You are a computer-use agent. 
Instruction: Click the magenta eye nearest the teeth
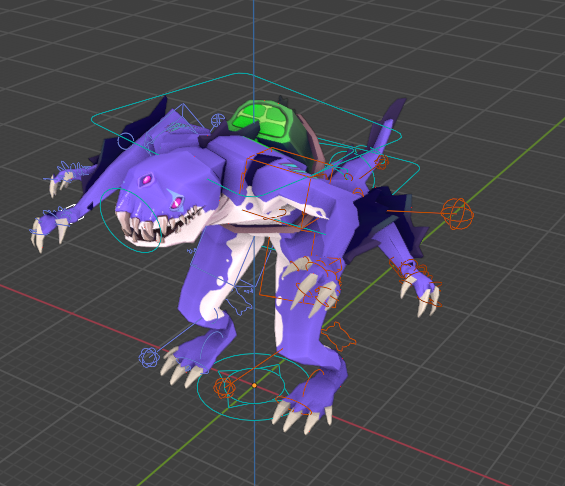click(177, 202)
